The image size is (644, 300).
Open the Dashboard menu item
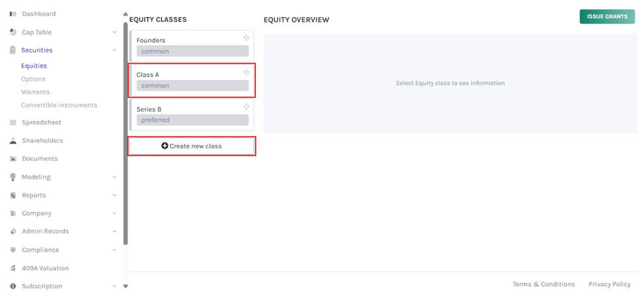38,14
